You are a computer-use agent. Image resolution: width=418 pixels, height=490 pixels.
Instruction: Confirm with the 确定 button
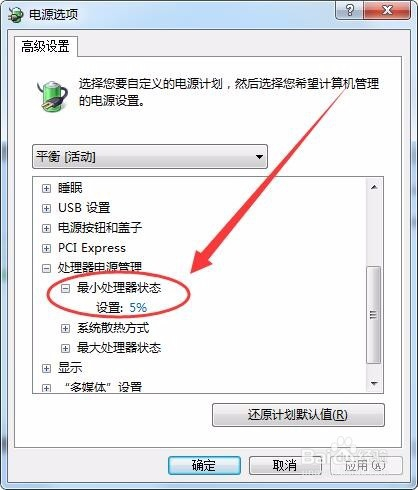pyautogui.click(x=204, y=465)
